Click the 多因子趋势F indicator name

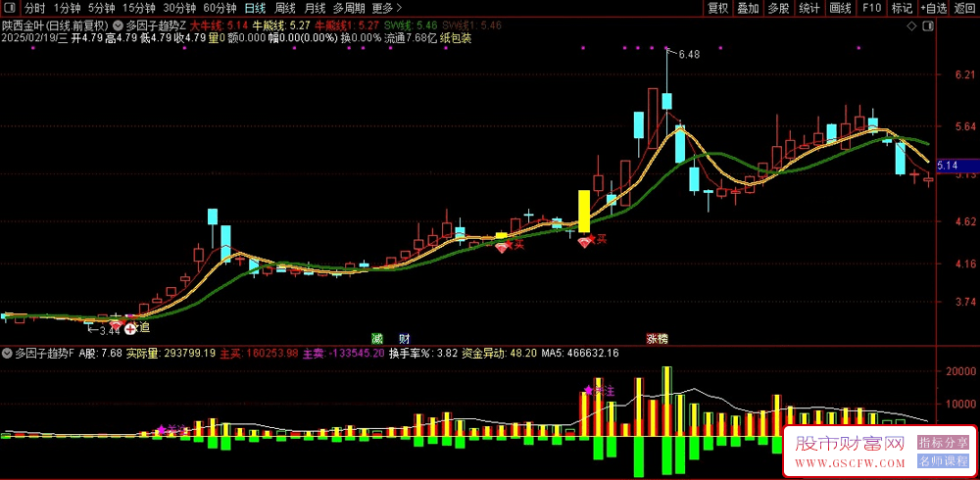[x=44, y=353]
